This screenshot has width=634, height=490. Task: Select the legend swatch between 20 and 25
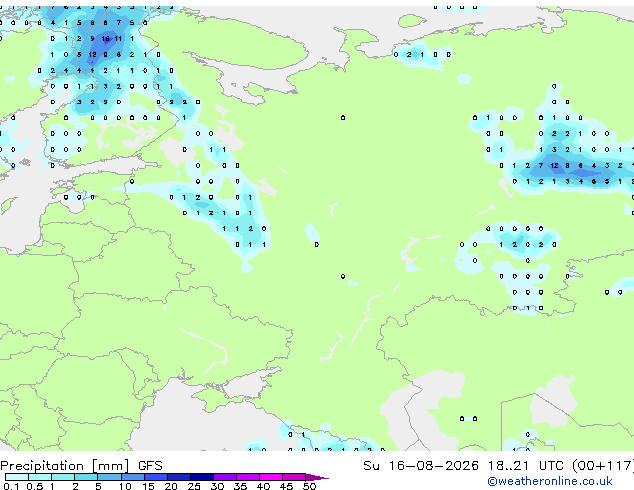(178, 477)
